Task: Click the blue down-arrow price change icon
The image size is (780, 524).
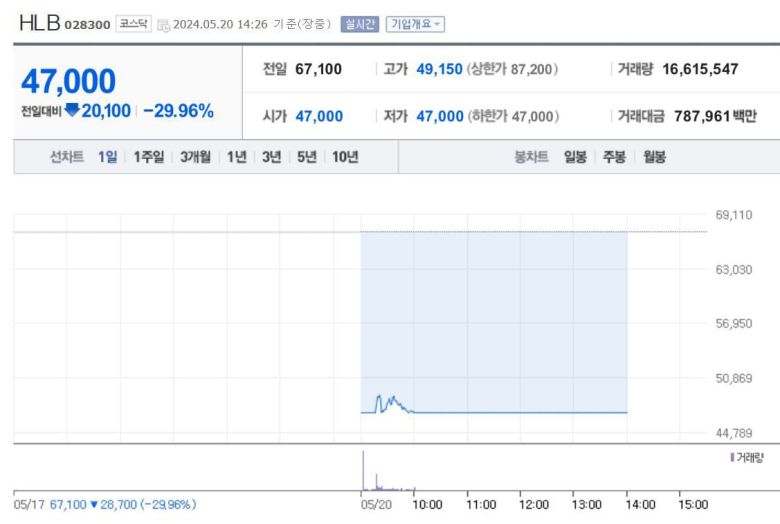Action: point(71,110)
